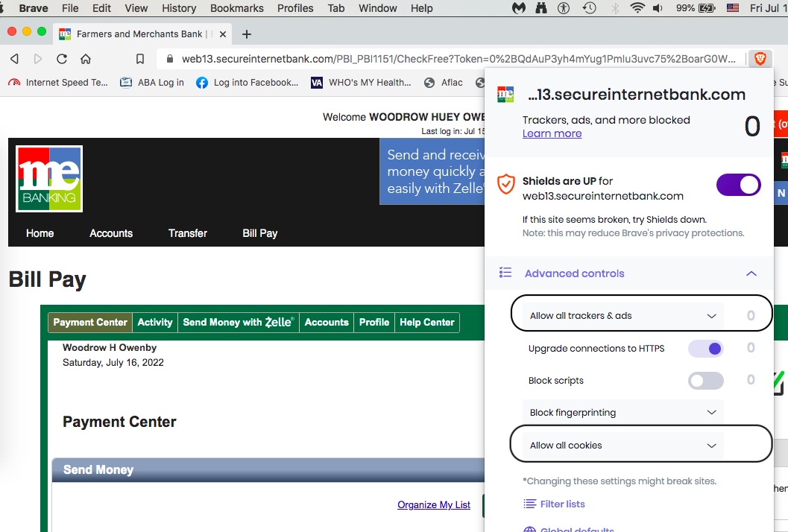Open the Accounts tab in Bill Pay

click(x=327, y=323)
